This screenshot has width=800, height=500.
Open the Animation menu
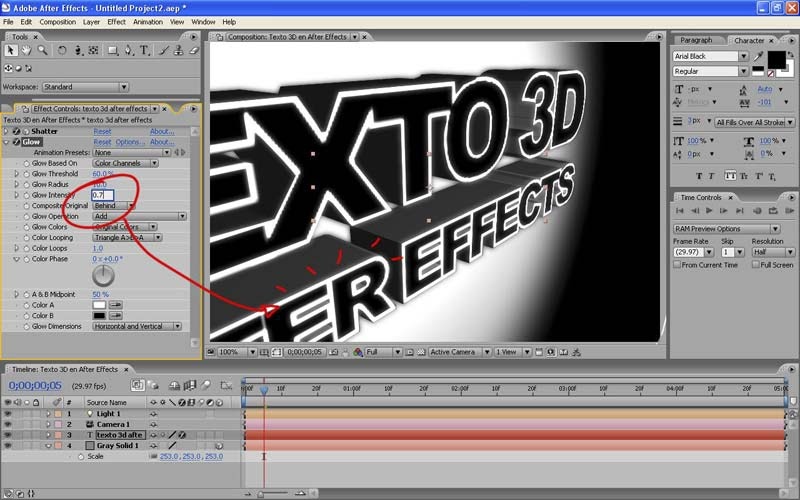click(148, 22)
